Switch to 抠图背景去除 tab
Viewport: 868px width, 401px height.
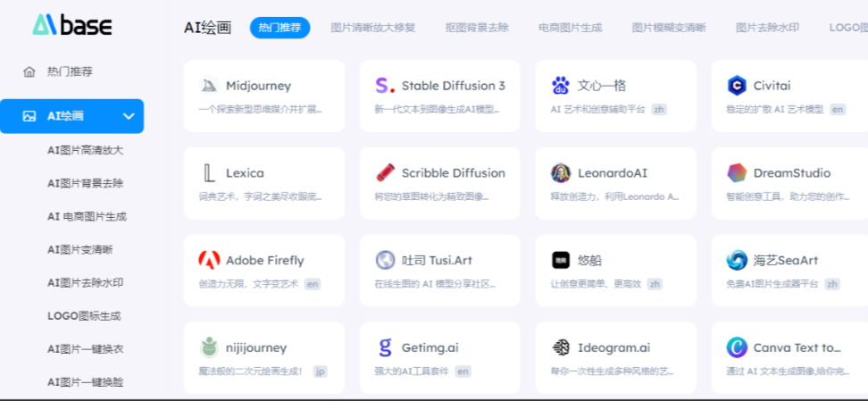(477, 28)
